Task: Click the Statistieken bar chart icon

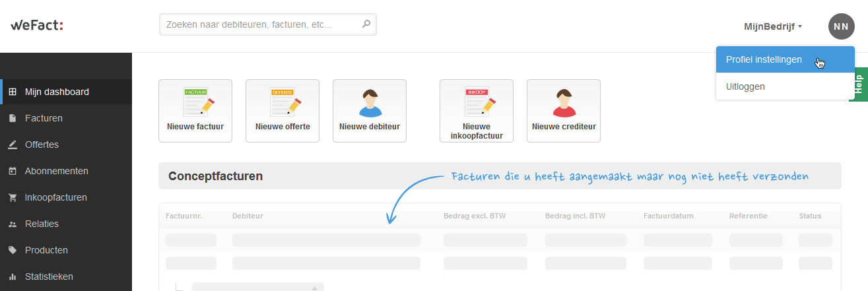Action: click(13, 276)
